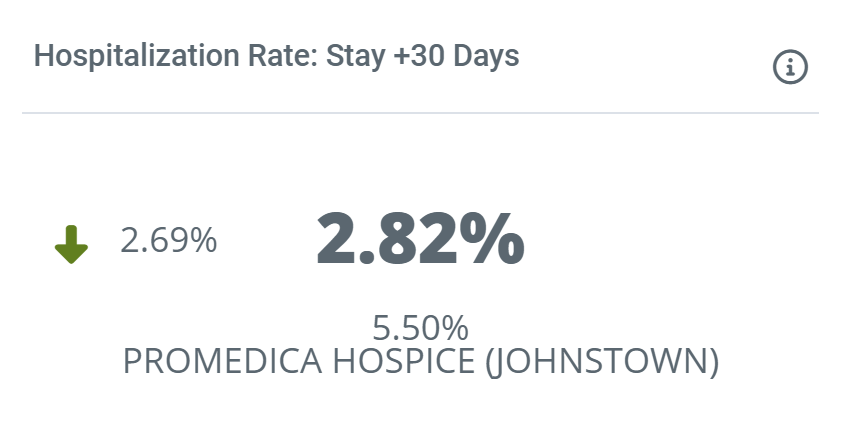Screen dimensions: 841x434
Task: Click the green downward trend arrow
Action: pyautogui.click(x=71, y=244)
